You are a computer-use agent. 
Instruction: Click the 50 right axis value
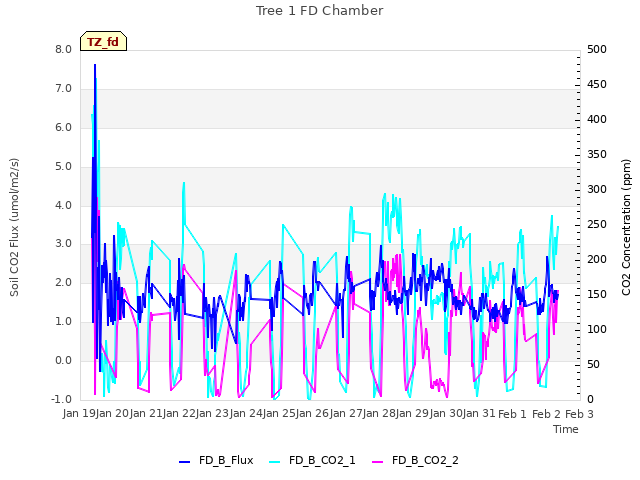point(593,364)
